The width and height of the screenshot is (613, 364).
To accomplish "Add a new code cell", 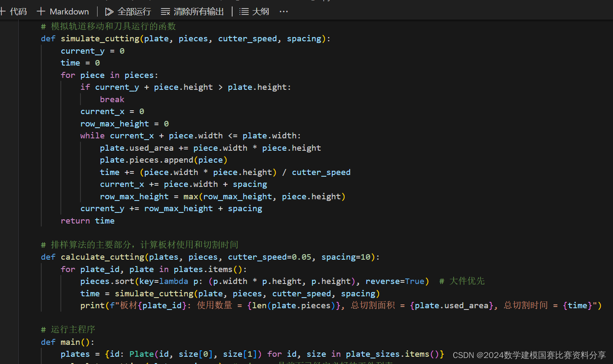I will coord(13,11).
